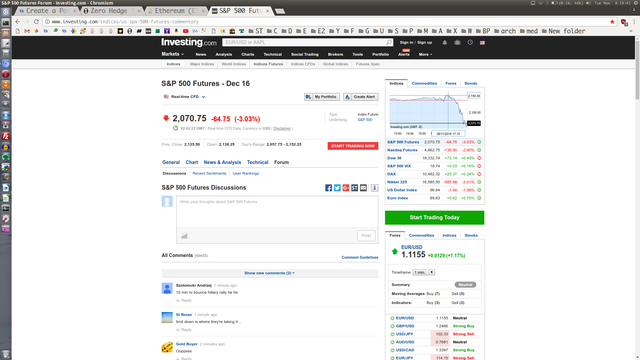The image size is (640, 360).
Task: Click the site search input field
Action: pos(304,42)
